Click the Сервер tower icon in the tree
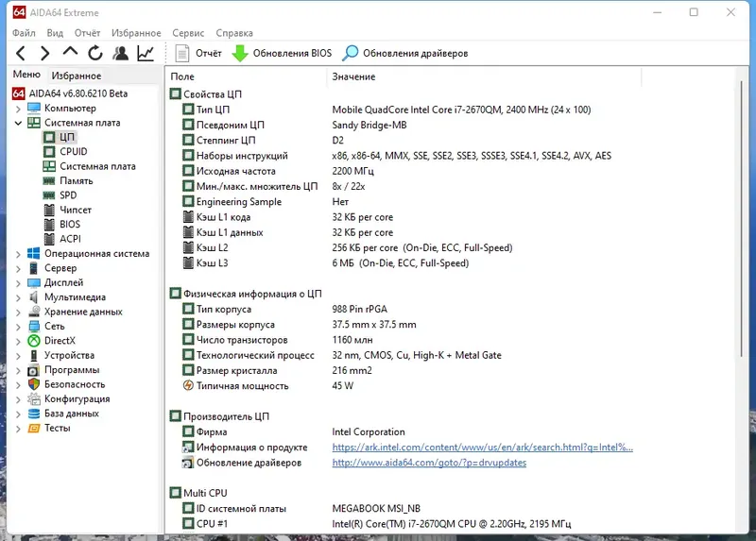This screenshot has width=756, height=541. coord(34,268)
